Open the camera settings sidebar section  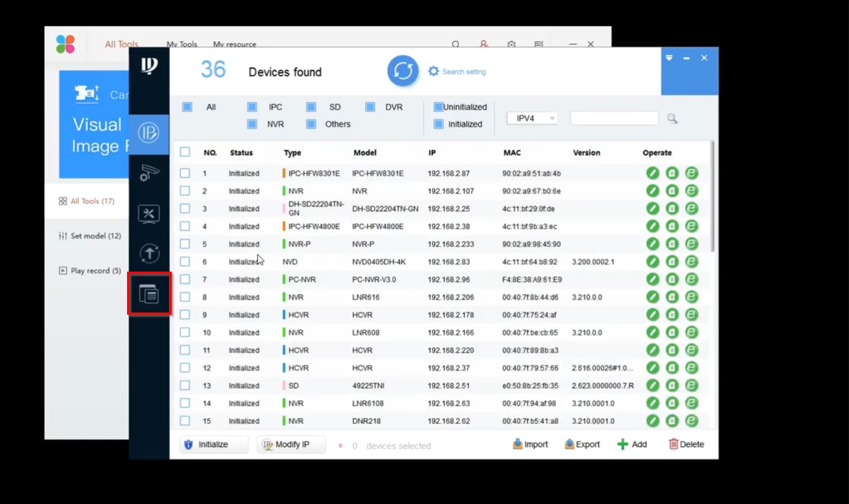[149, 173]
